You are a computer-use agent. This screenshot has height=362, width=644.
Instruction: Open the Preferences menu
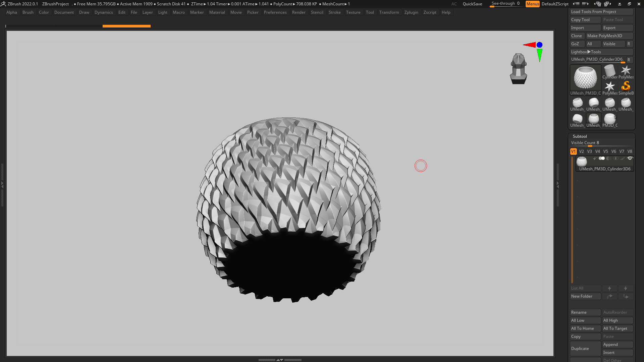(275, 12)
